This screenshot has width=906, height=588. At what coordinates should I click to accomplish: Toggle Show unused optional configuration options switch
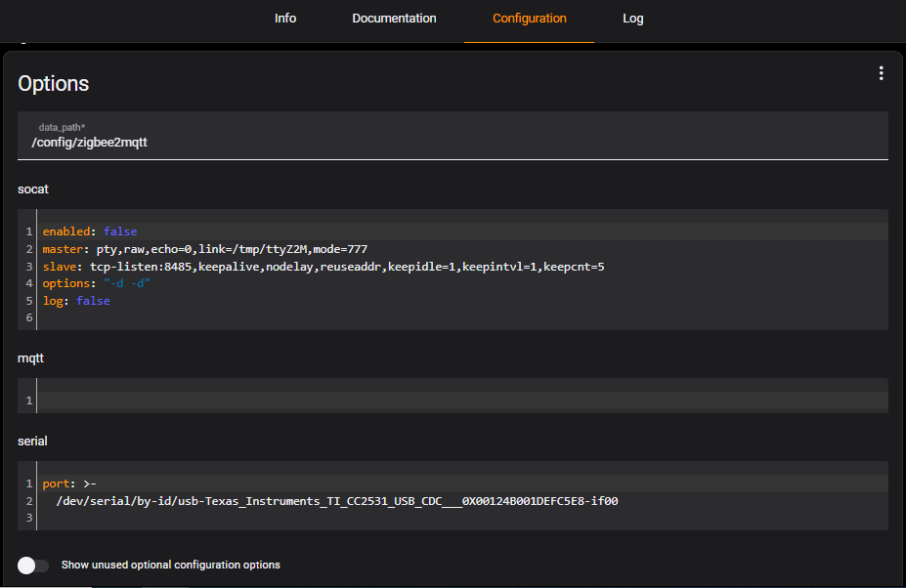[x=33, y=566]
